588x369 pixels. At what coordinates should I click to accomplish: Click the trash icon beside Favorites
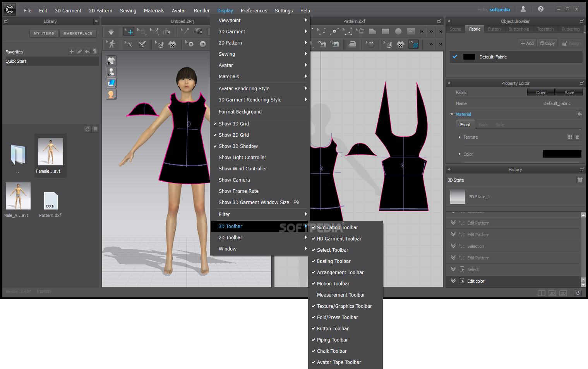(x=94, y=51)
